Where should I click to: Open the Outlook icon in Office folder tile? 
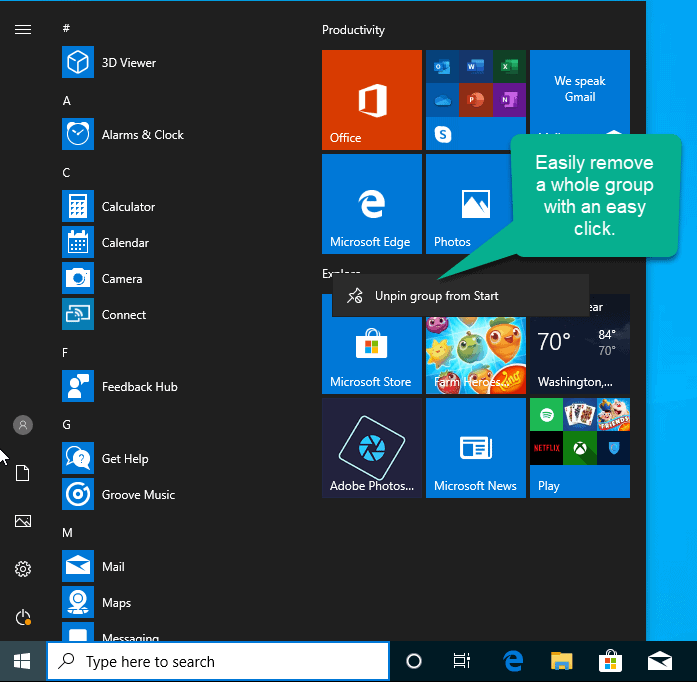442,67
